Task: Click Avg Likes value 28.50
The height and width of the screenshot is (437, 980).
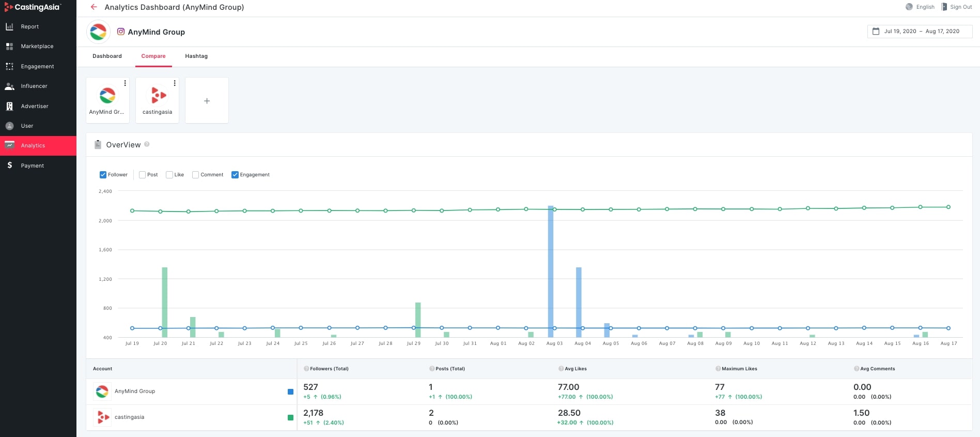Action: pyautogui.click(x=569, y=413)
